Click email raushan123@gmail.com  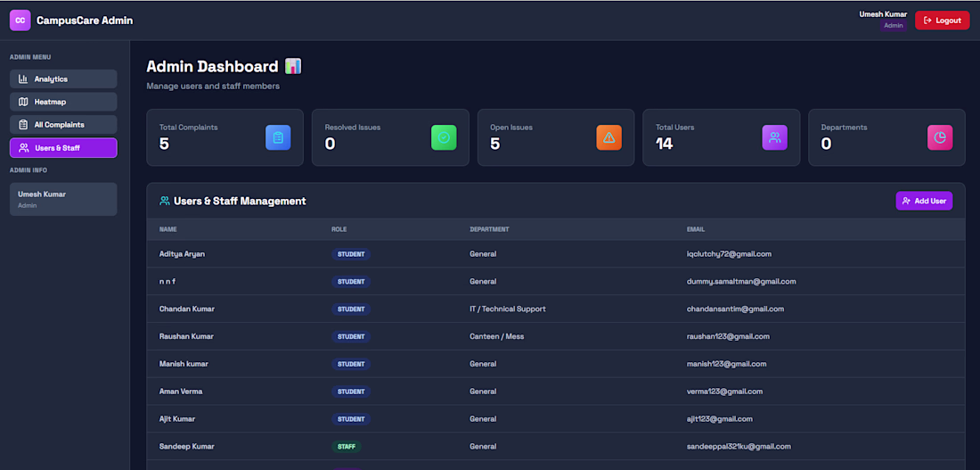(728, 337)
